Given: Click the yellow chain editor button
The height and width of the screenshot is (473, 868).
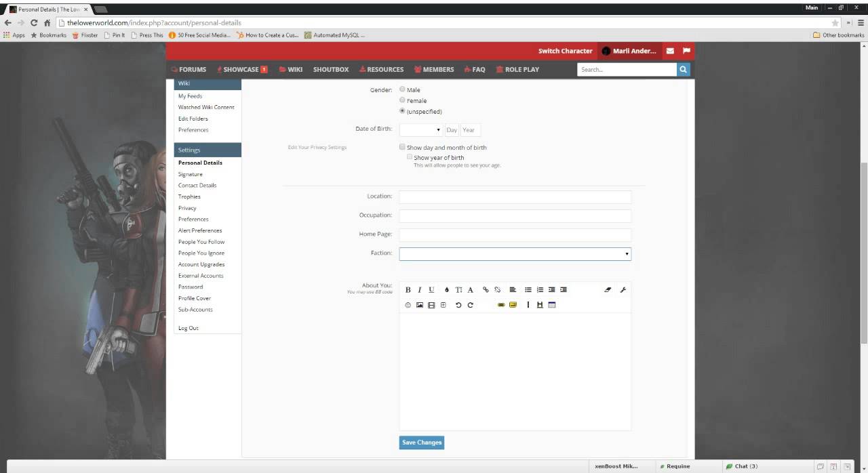Looking at the screenshot, I should (501, 305).
